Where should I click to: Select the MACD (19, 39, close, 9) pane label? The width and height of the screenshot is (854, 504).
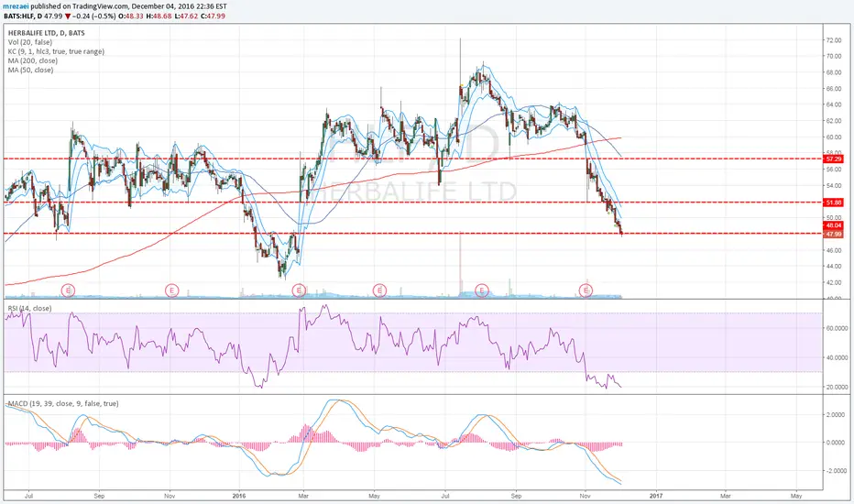pos(63,404)
